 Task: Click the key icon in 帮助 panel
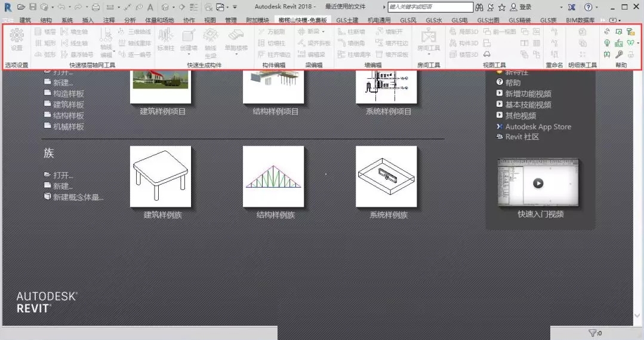click(619, 54)
